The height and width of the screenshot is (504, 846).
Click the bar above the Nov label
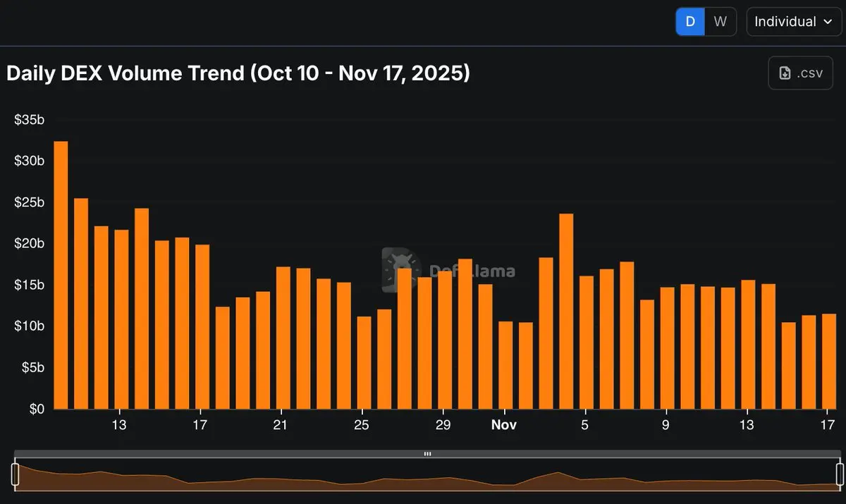point(505,365)
